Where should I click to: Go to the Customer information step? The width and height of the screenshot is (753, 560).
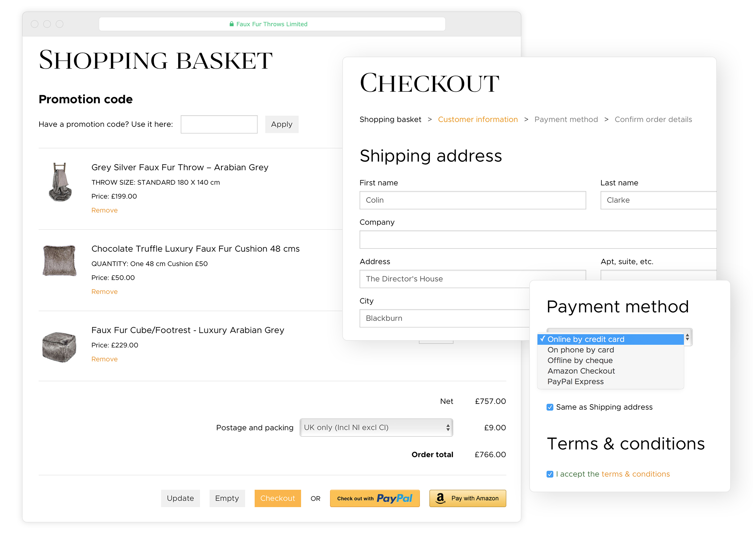click(x=478, y=119)
